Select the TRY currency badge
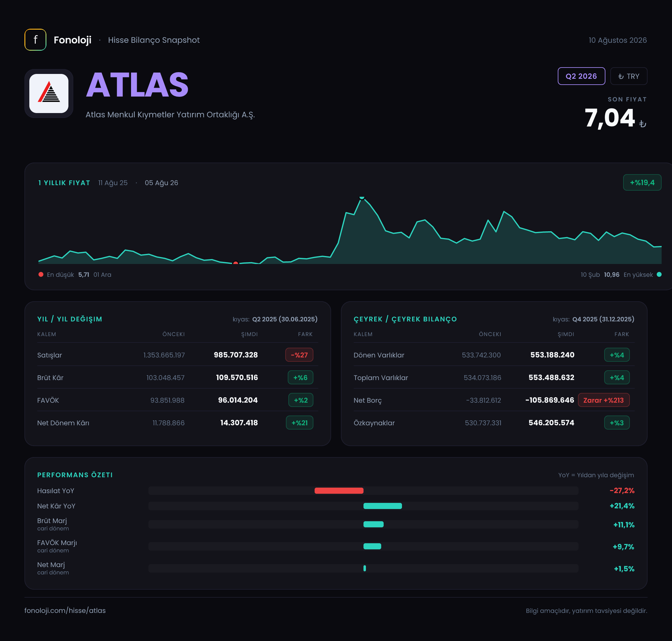 [629, 76]
